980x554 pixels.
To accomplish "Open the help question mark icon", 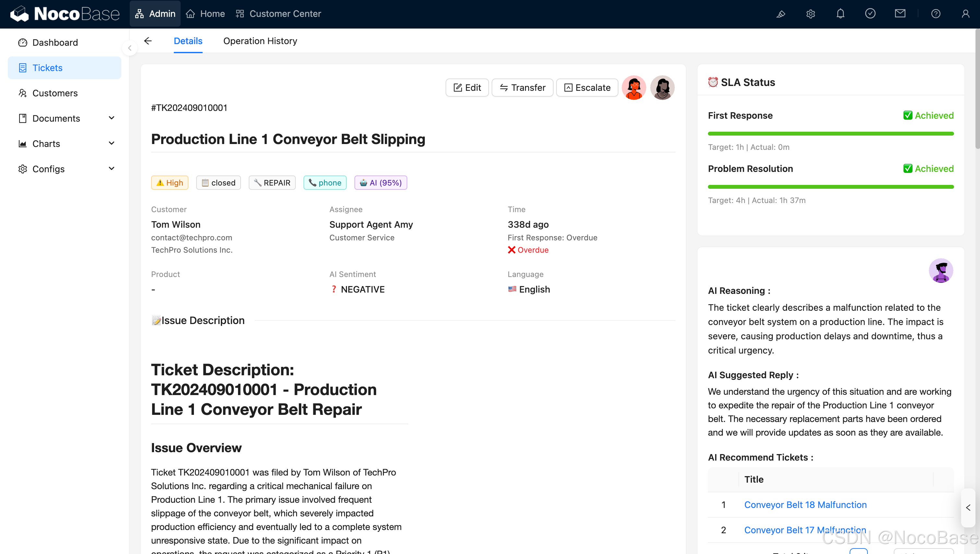I will (x=936, y=14).
